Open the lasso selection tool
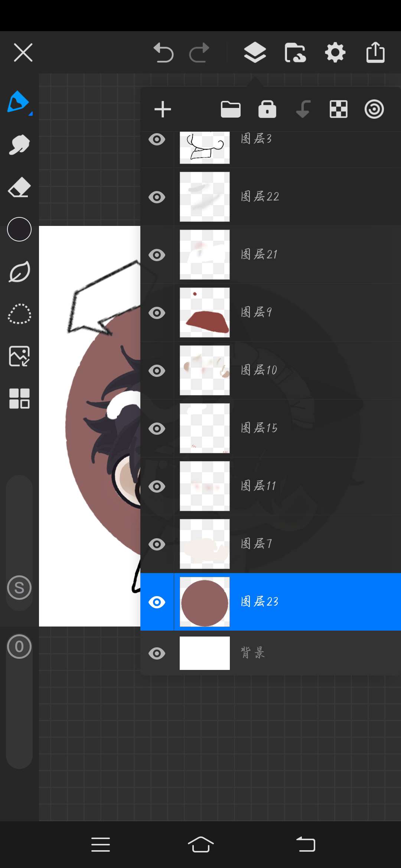 point(19,314)
